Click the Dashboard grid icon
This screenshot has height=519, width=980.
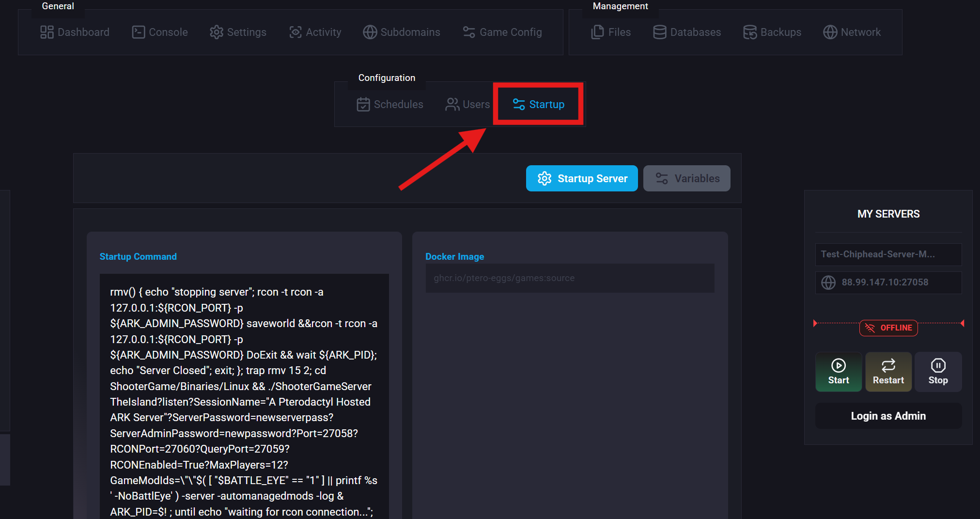pyautogui.click(x=47, y=32)
